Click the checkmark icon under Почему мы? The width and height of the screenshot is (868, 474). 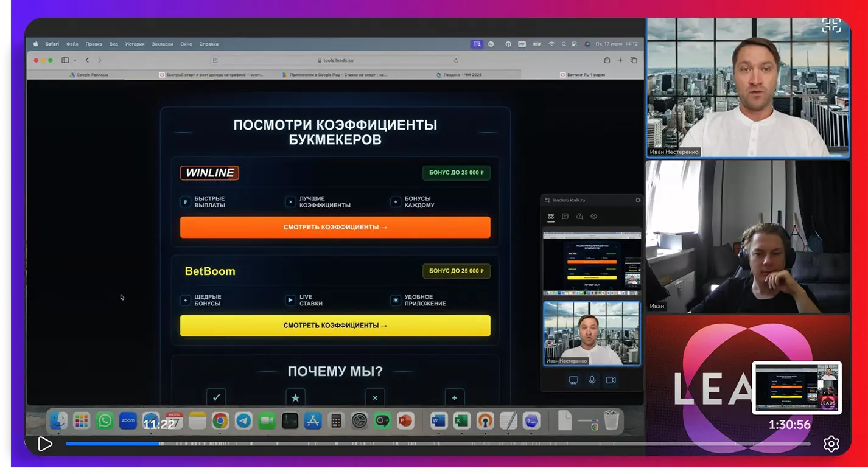coord(216,397)
